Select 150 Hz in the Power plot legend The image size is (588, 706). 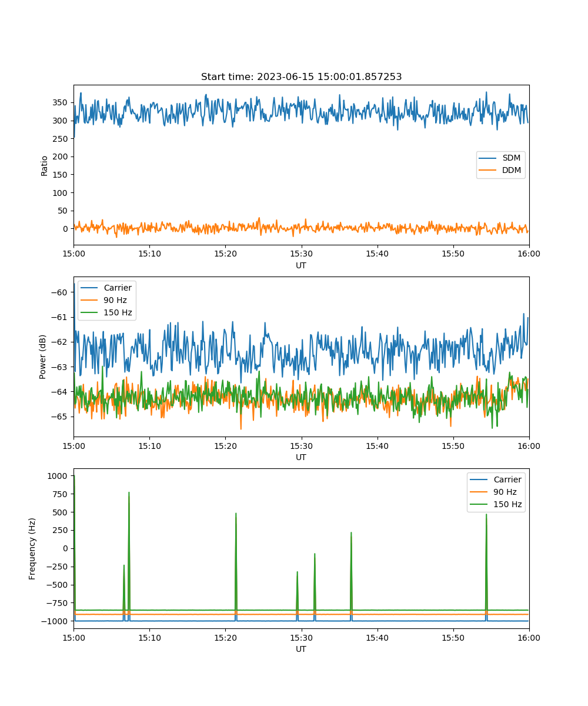point(106,312)
